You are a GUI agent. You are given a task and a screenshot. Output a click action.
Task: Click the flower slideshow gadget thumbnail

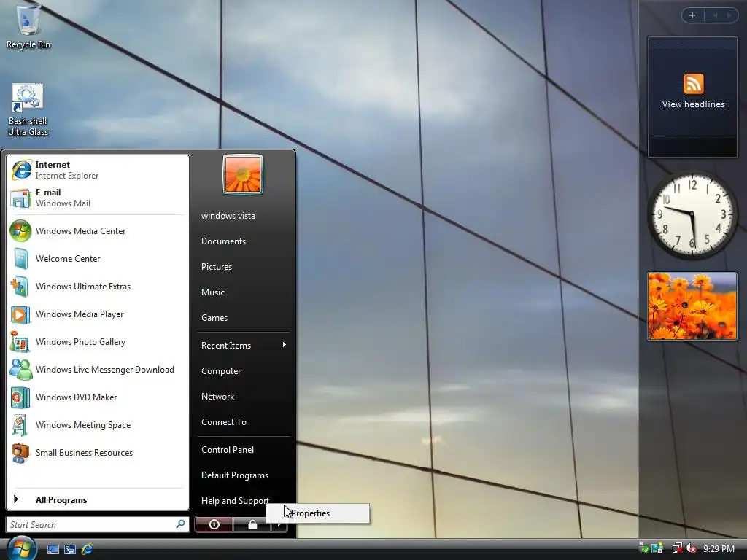692,306
